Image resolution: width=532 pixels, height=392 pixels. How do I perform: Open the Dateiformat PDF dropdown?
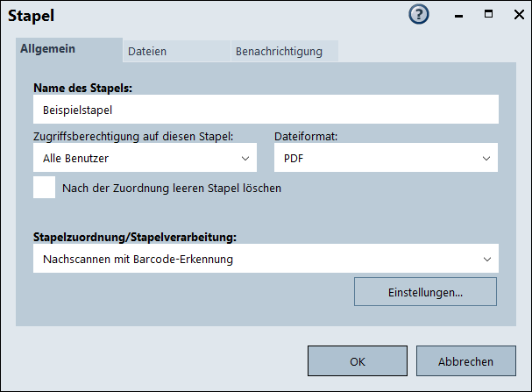[386, 159]
